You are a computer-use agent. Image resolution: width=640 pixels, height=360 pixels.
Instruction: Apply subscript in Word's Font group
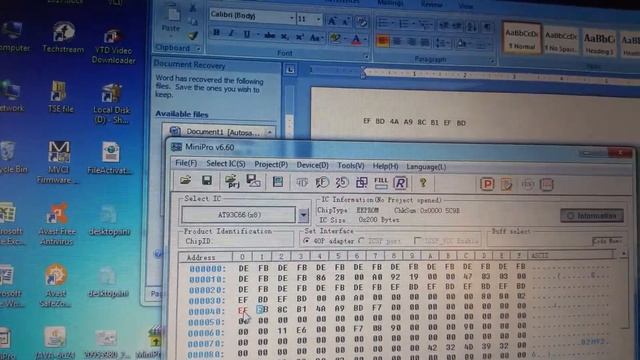[284, 36]
